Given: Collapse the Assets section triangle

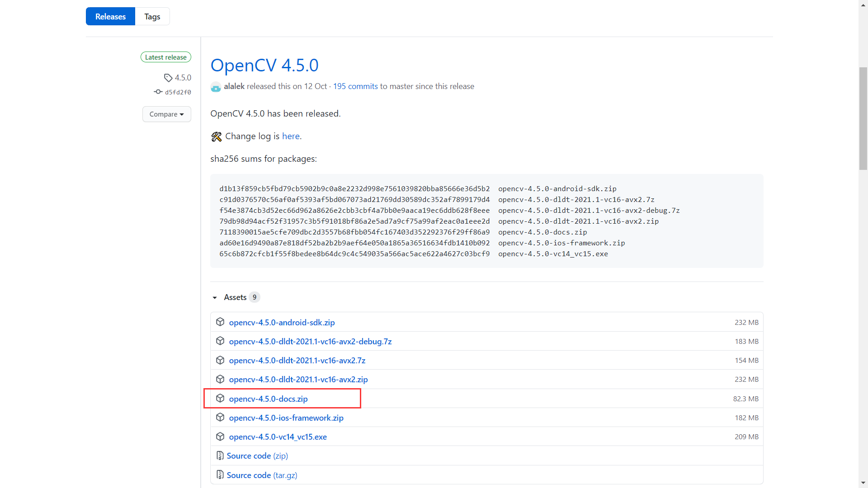Looking at the screenshot, I should coord(215,297).
